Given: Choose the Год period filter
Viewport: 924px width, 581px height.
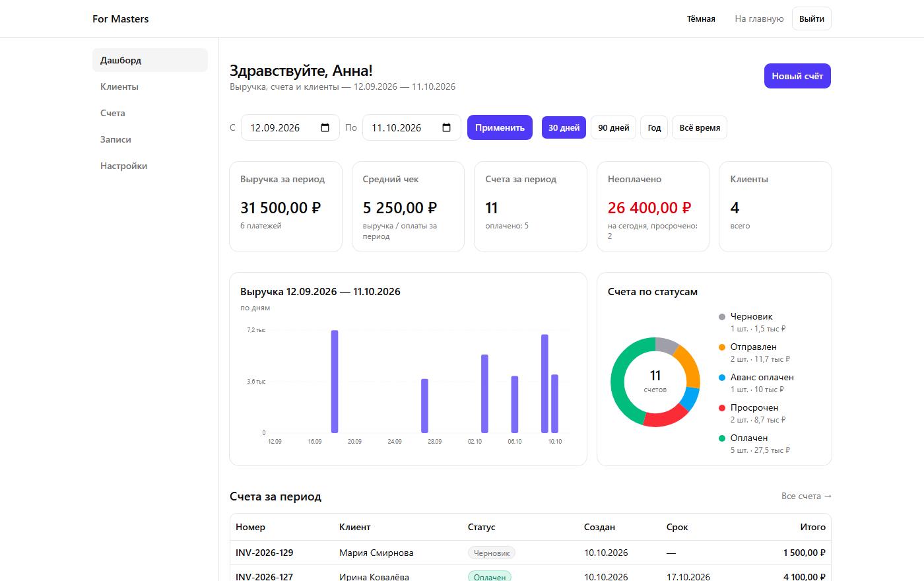Looking at the screenshot, I should point(654,127).
